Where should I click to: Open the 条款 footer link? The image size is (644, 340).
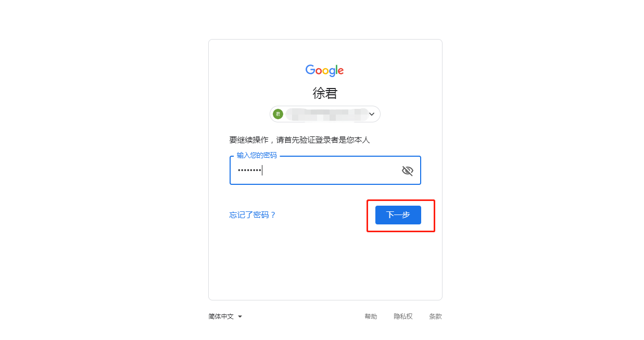tap(435, 317)
